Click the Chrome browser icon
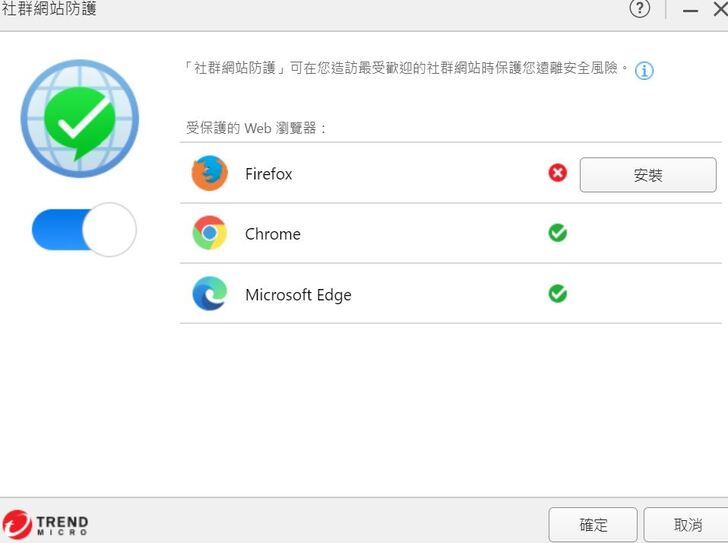The image size is (728, 543). coord(210,233)
